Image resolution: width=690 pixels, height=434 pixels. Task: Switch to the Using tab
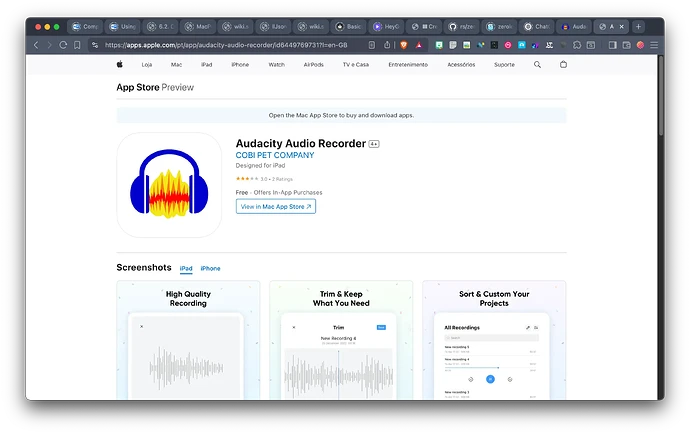click(123, 26)
